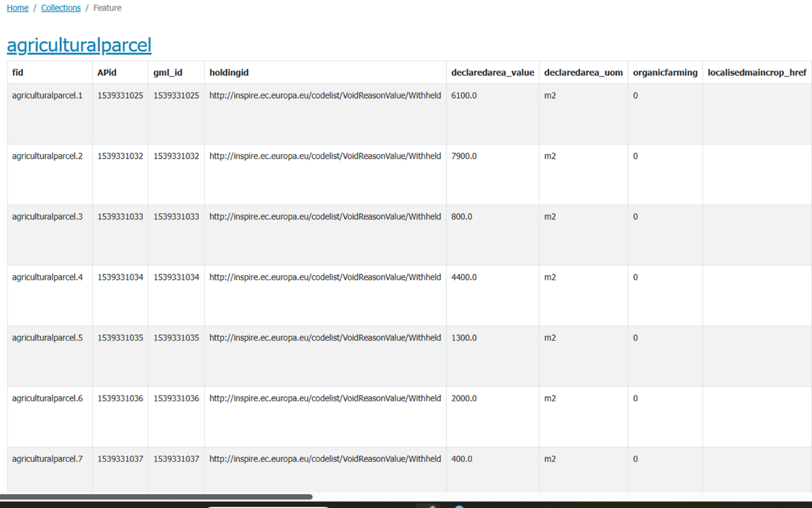Open the agriculturalparcel heading link
This screenshot has height=508, width=812.
79,45
